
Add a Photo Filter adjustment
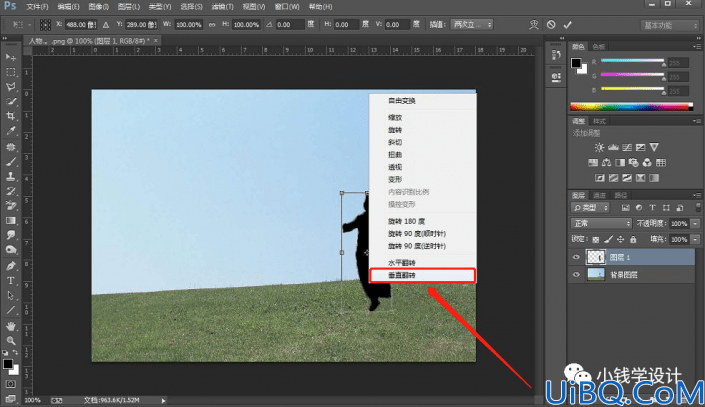[x=634, y=163]
